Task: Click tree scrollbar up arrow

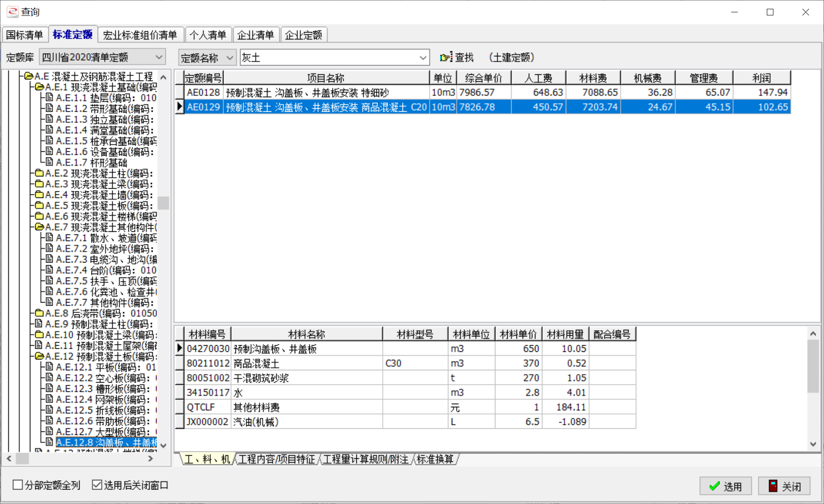Action: 163,77
